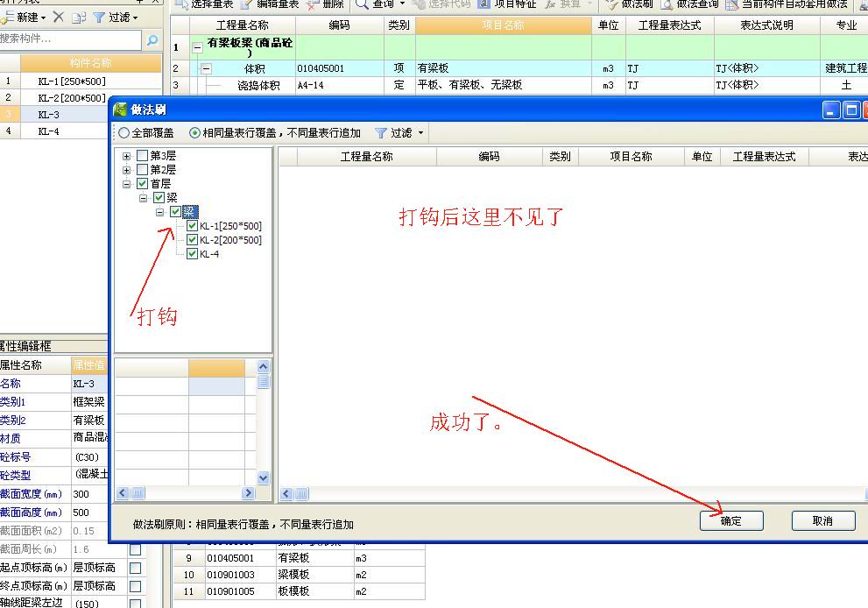Click 编码 column header in 做法刷 dialog
Screen dimensions: 868x608
pyautogui.click(x=490, y=157)
